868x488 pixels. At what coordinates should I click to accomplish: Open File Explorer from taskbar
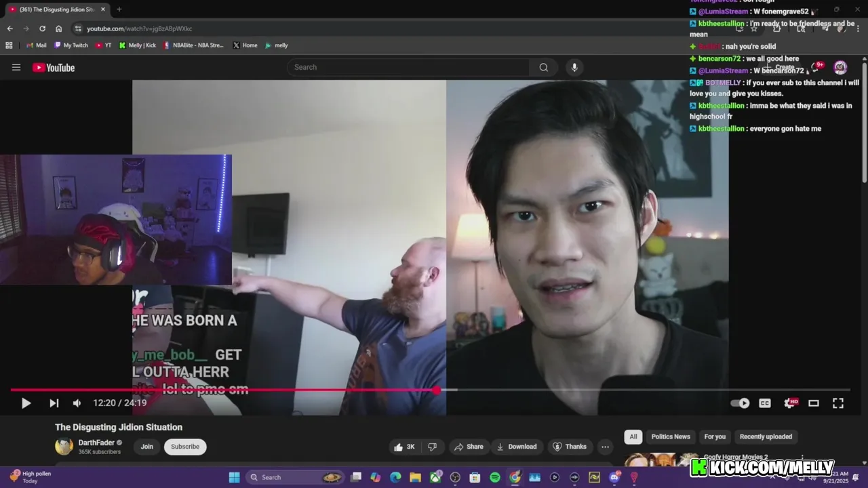click(x=416, y=477)
